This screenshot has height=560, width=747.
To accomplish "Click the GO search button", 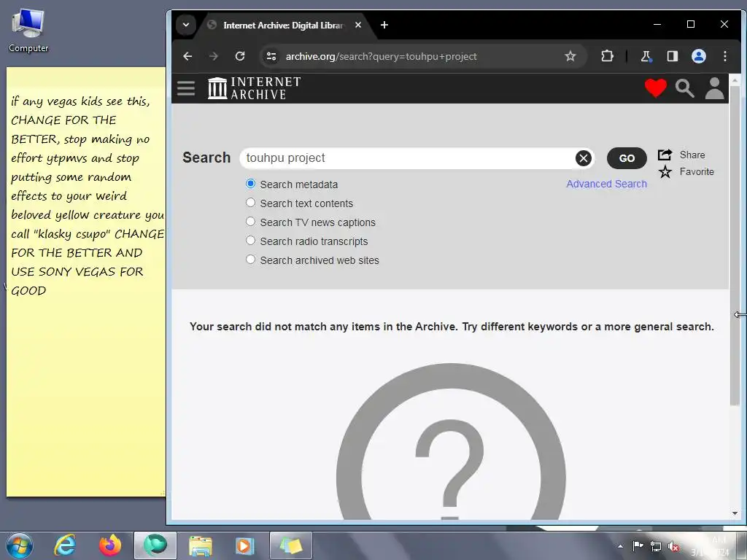I will click(x=627, y=158).
